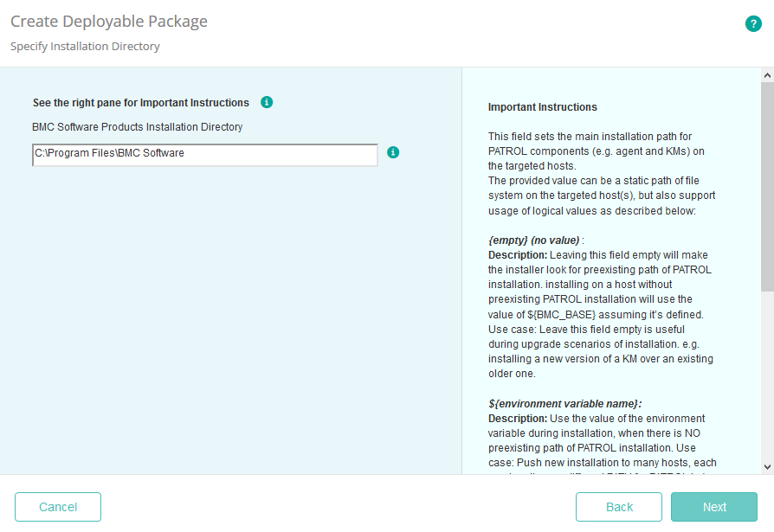Proceed by clicking the Next button
Viewport: 774px width, 532px height.
(x=713, y=507)
